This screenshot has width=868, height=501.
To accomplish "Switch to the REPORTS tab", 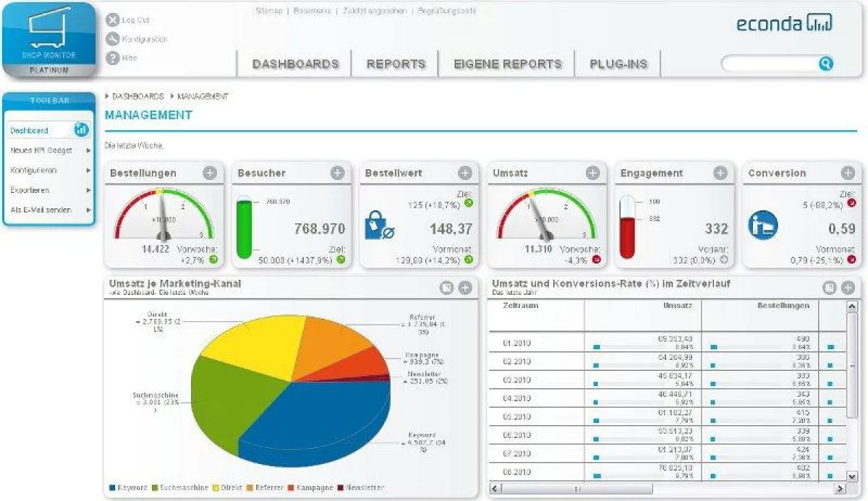I will tap(395, 64).
